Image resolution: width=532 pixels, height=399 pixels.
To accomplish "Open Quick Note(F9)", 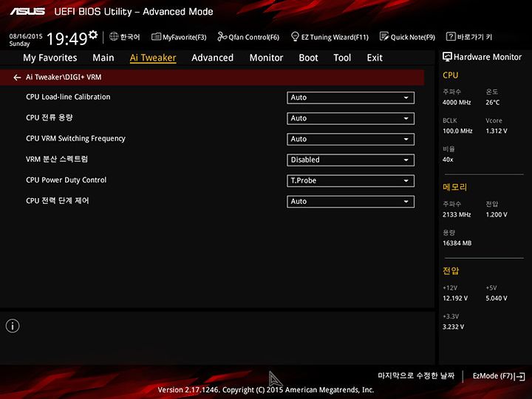I will pos(407,37).
